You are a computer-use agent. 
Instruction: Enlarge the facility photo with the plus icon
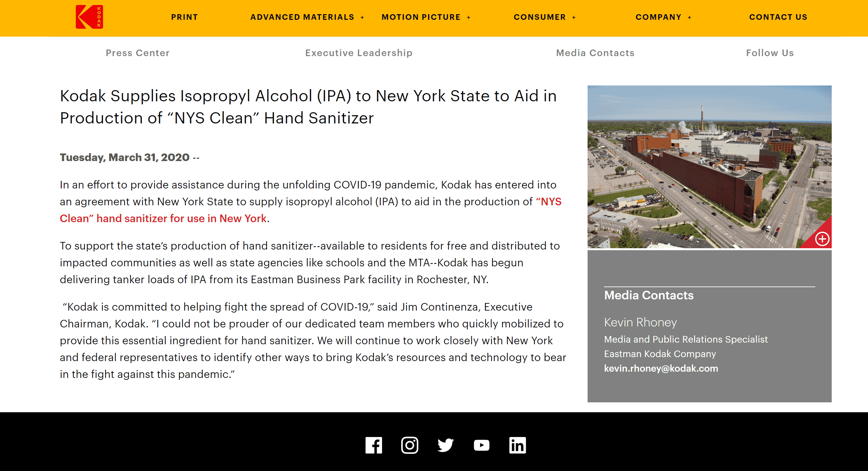point(822,239)
